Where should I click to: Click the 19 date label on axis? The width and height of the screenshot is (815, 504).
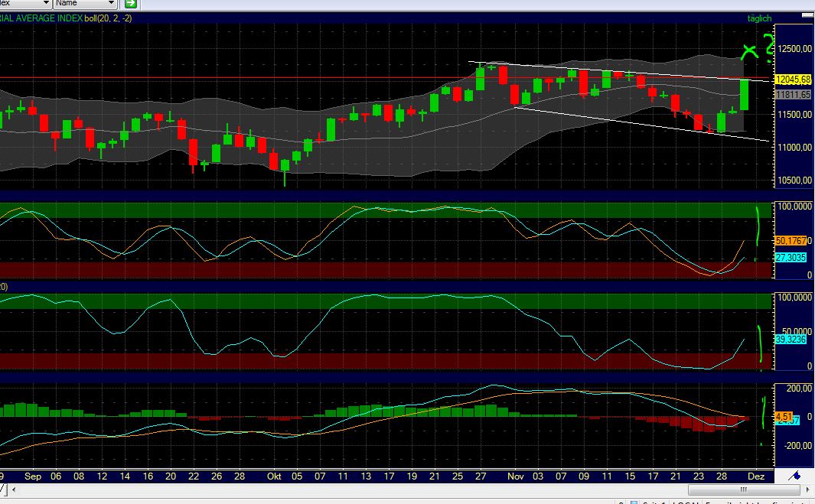pos(412,476)
